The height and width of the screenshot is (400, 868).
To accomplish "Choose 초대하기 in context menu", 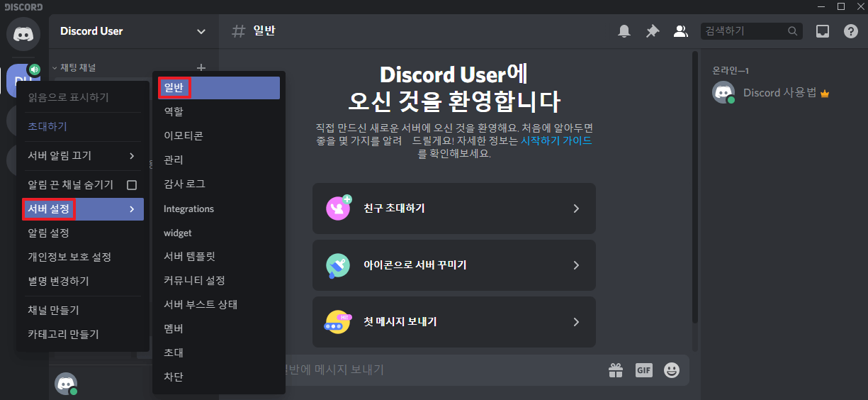I will coord(83,126).
